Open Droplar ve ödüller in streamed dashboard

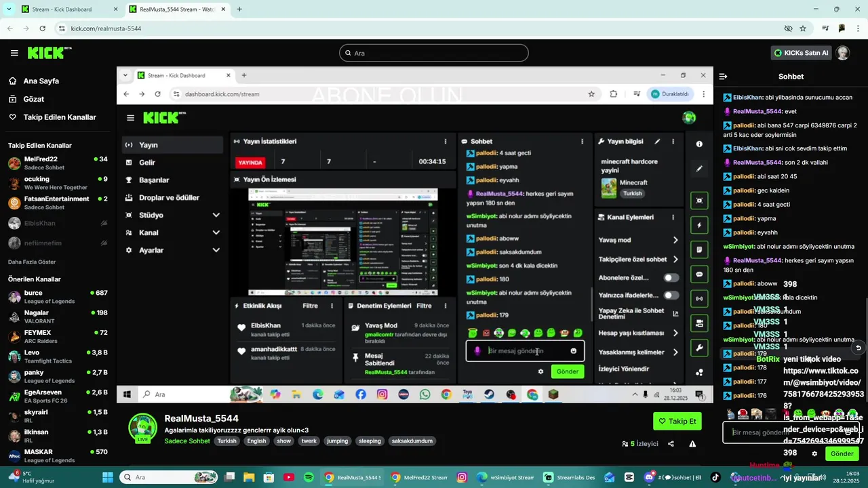tap(172, 198)
